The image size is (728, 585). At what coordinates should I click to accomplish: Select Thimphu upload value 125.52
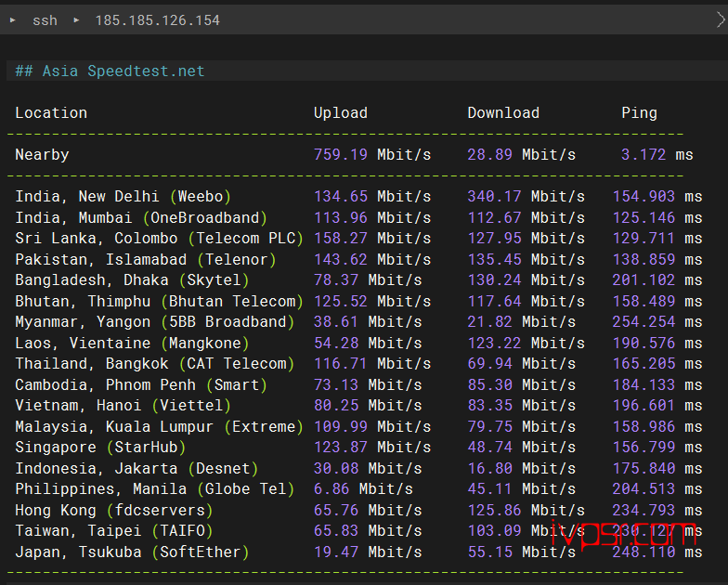pyautogui.click(x=340, y=301)
